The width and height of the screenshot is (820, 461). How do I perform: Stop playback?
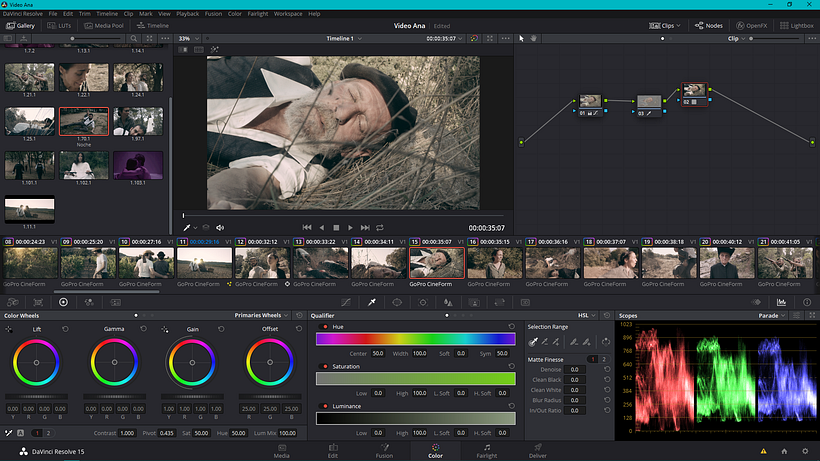[336, 228]
